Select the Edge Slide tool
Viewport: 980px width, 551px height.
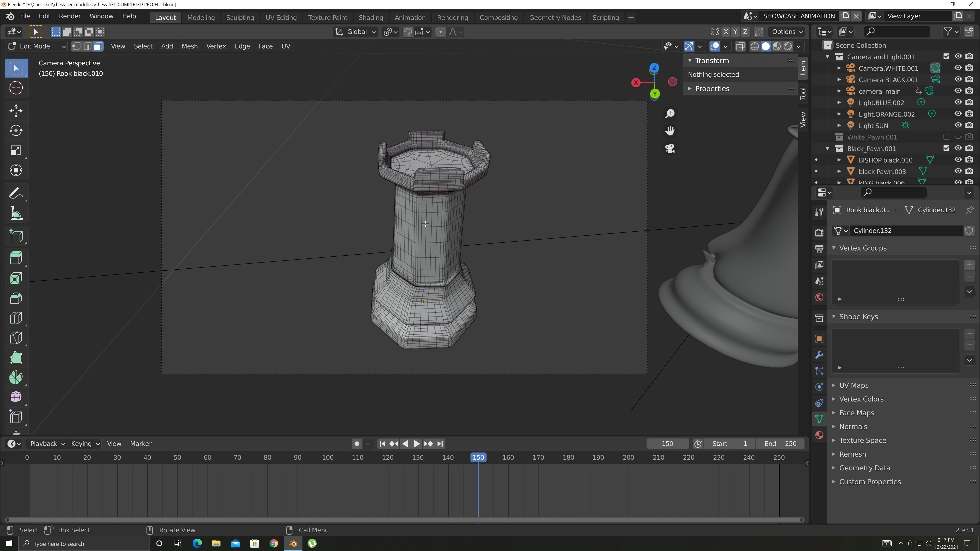(16, 417)
